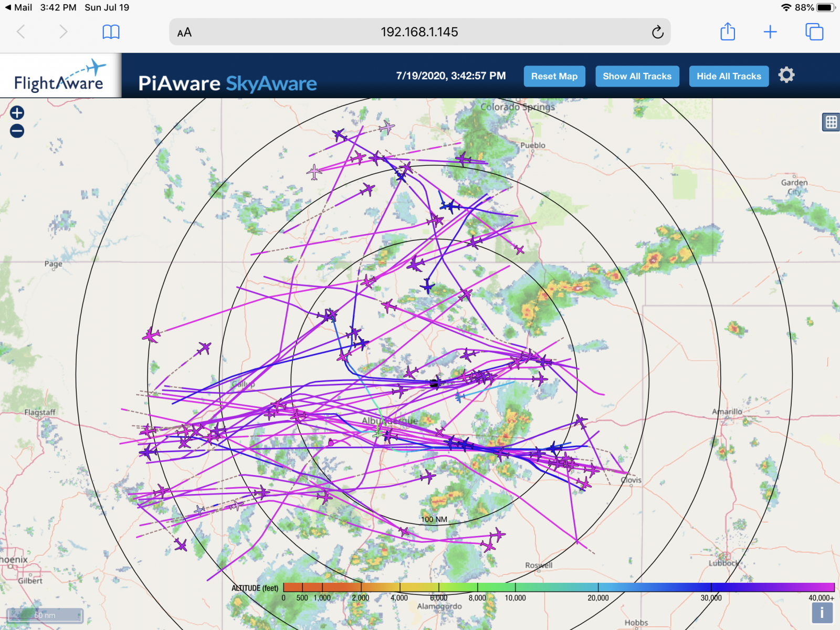This screenshot has width=840, height=630.
Task: Click the ALTITUDE (feet) legend label
Action: tap(255, 588)
